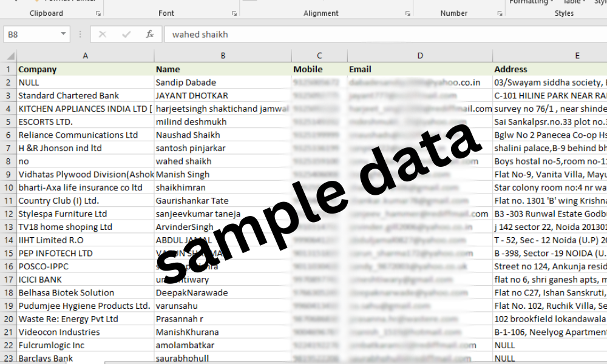Select the Manish Singh cell
The height and width of the screenshot is (364, 607).
[x=223, y=175]
